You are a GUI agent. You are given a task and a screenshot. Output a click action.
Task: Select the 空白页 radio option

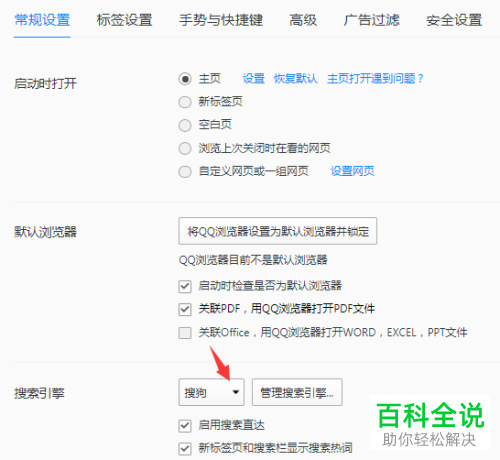[x=185, y=125]
